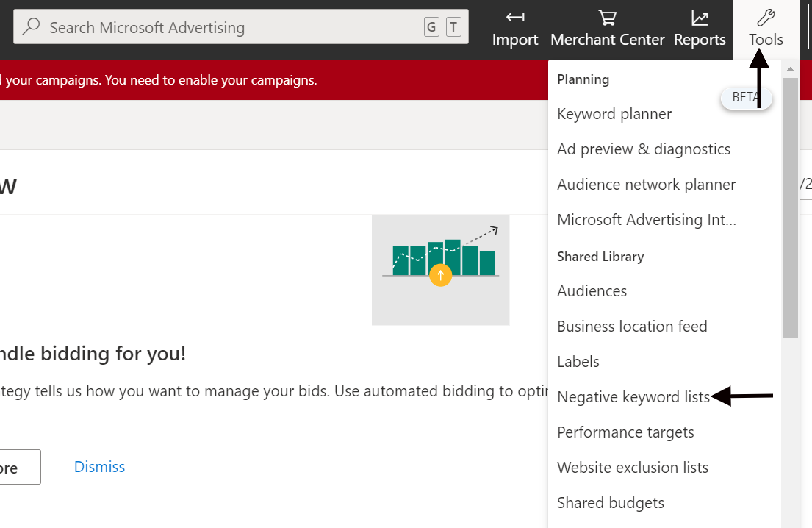
Task: Select Performance targets menu item
Action: point(625,432)
